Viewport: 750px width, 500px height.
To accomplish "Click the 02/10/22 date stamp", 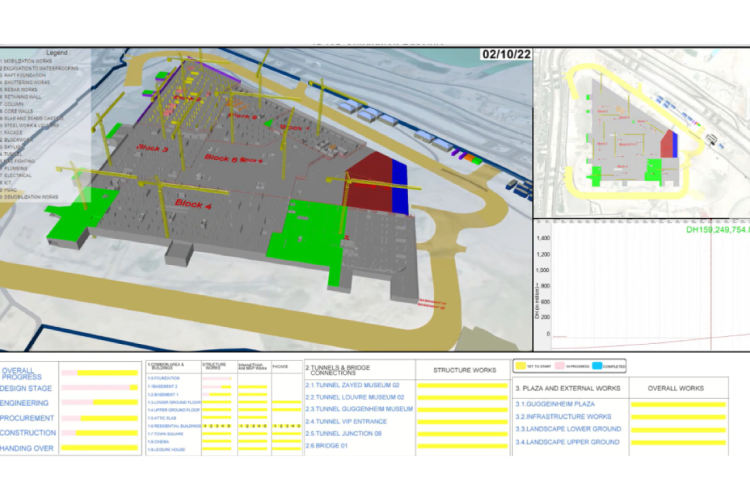I will click(505, 55).
